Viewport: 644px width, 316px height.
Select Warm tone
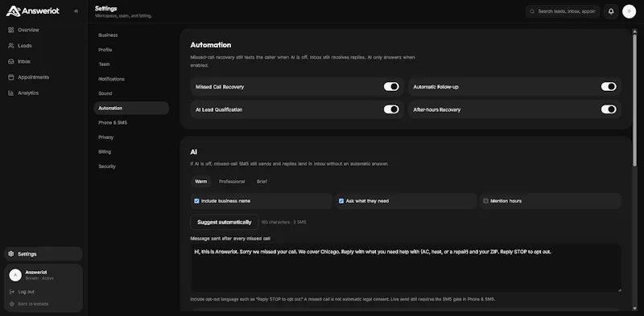click(x=200, y=182)
